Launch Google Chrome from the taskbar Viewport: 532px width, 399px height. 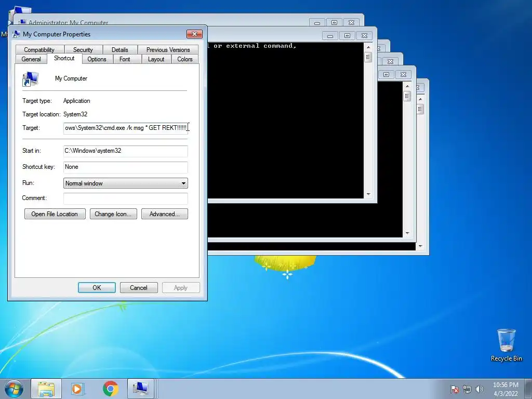pyautogui.click(x=110, y=389)
